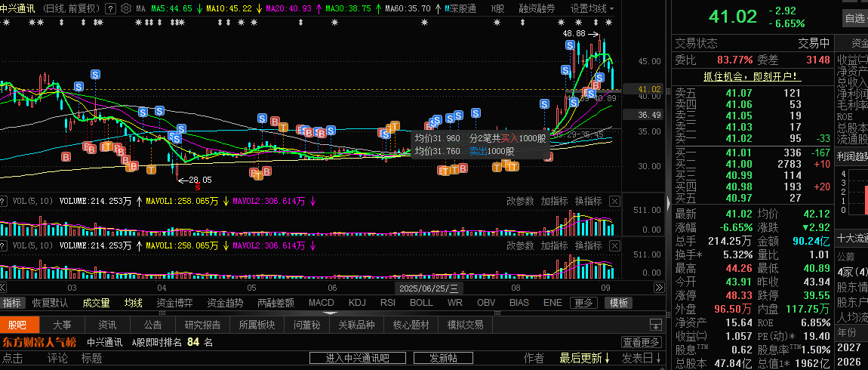Image resolution: width=868 pixels, height=370 pixels.
Task: Open the 模拟交易 tab
Action: click(x=465, y=325)
